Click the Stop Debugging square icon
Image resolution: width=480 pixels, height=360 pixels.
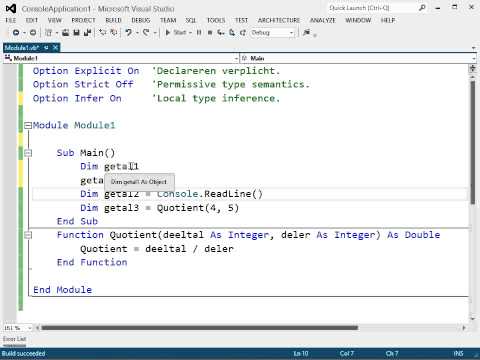210,32
